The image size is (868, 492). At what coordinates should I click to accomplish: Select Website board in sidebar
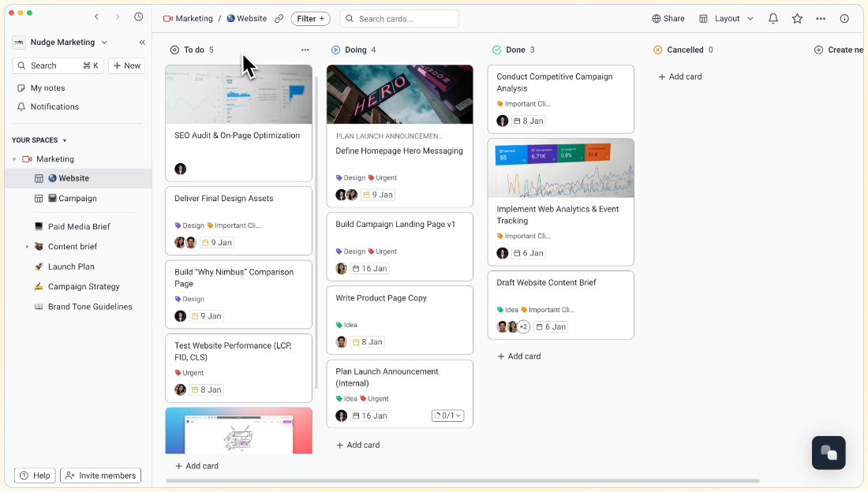(78, 178)
